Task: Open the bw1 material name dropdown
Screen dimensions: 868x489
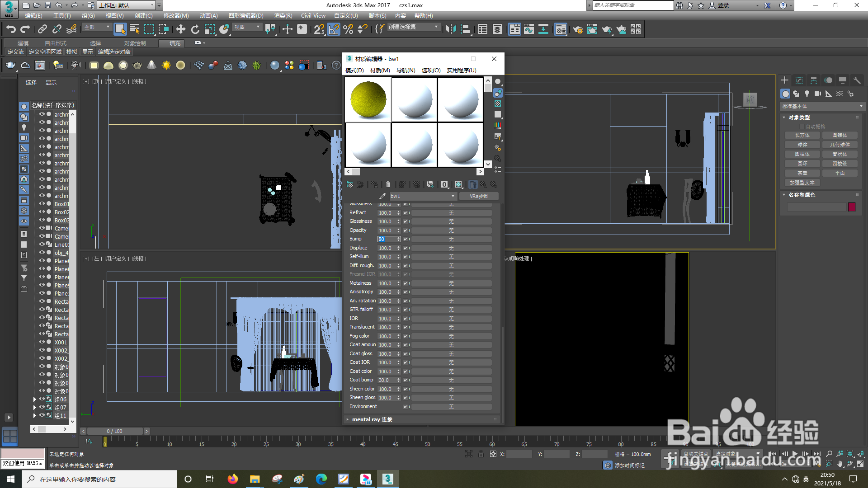Action: tap(453, 196)
